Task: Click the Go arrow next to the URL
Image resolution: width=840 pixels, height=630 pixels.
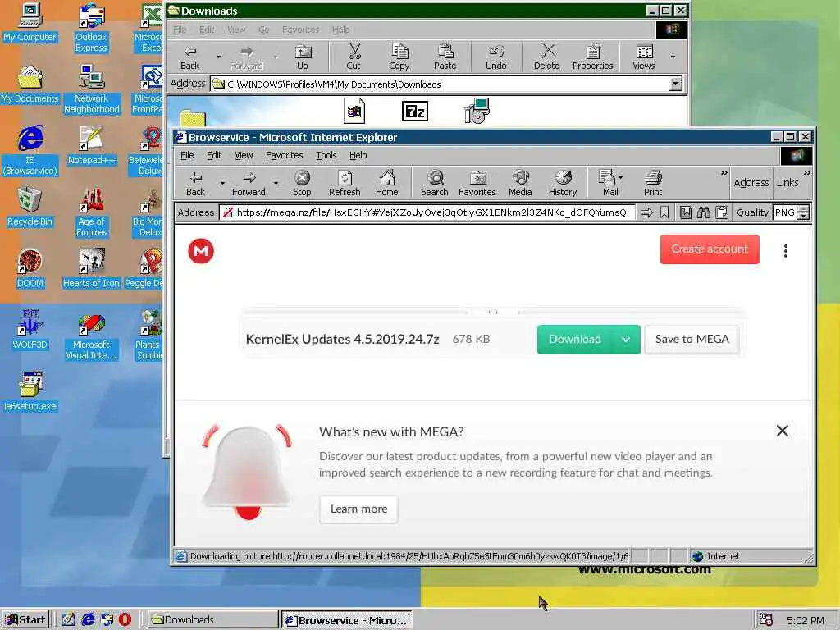Action: coord(646,212)
